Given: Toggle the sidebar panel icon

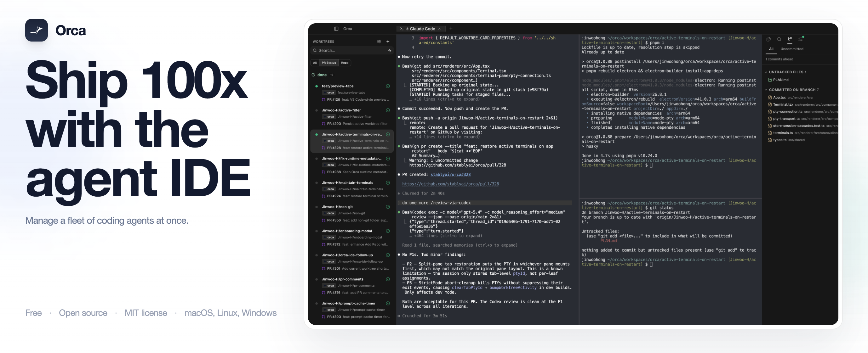Looking at the screenshot, I should 336,29.
